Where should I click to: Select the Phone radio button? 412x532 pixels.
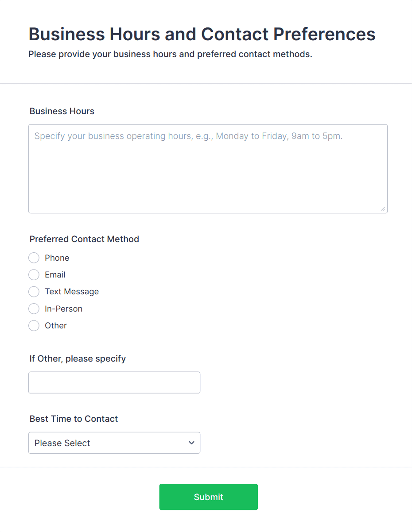(x=34, y=258)
